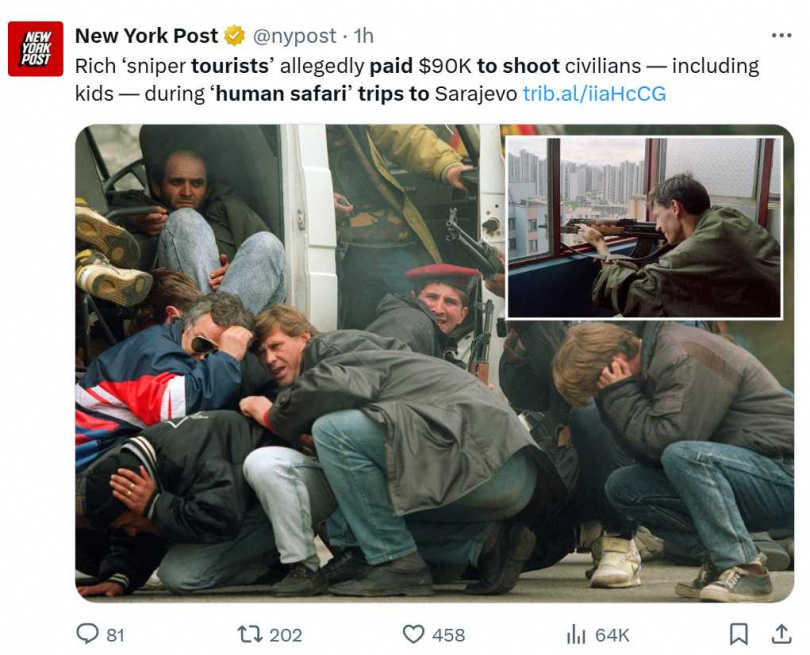Click the 81 replies count
The height and width of the screenshot is (655, 810).
[115, 635]
